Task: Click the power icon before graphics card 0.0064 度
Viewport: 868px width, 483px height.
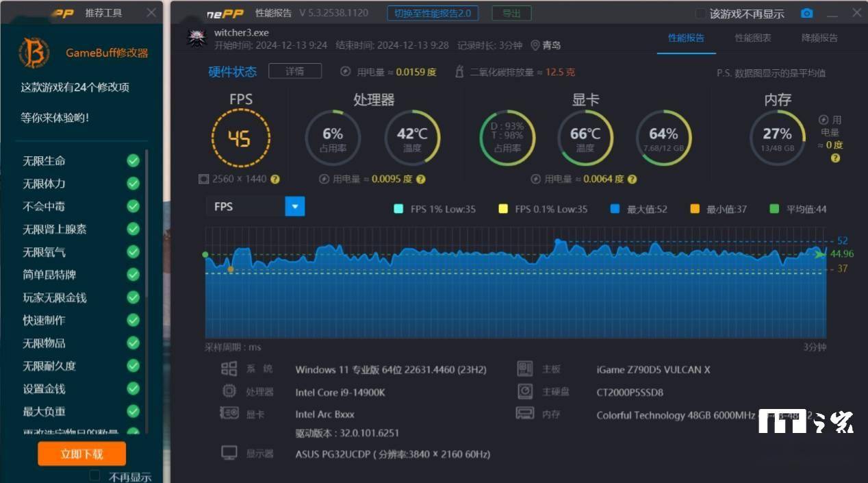Action: point(536,179)
